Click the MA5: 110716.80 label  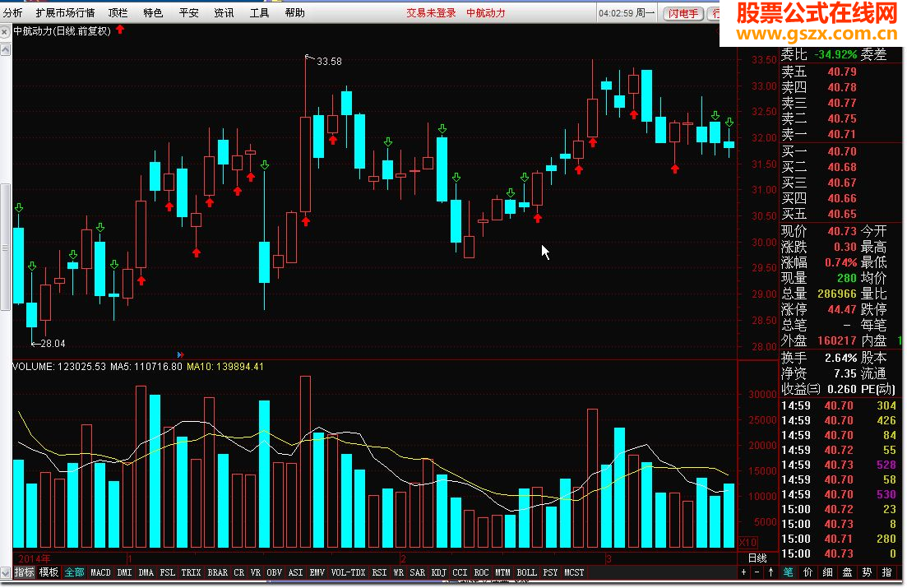[146, 366]
